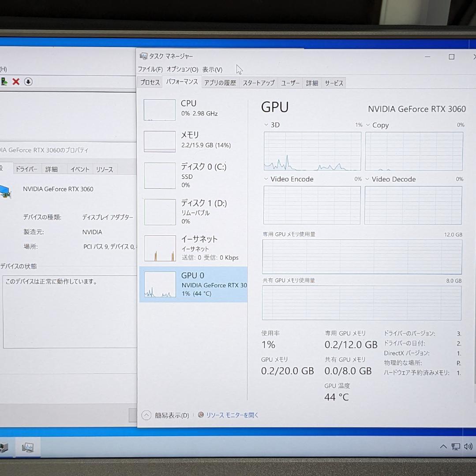Switch to the アプリの履歴 tab

tap(220, 83)
